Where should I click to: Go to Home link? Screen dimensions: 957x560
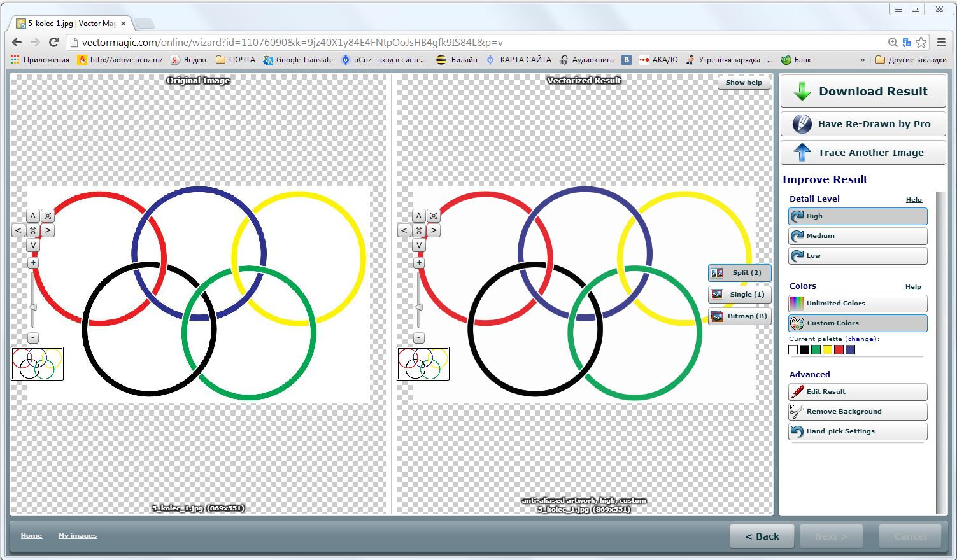click(31, 536)
